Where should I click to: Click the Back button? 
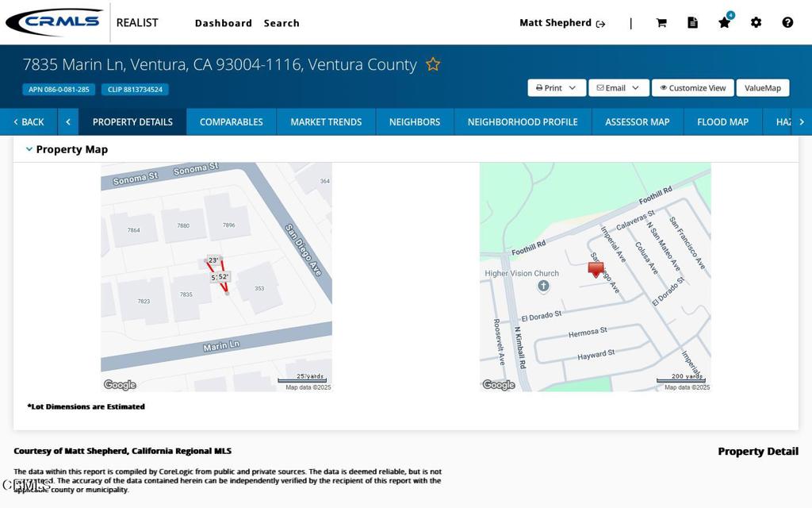click(29, 121)
